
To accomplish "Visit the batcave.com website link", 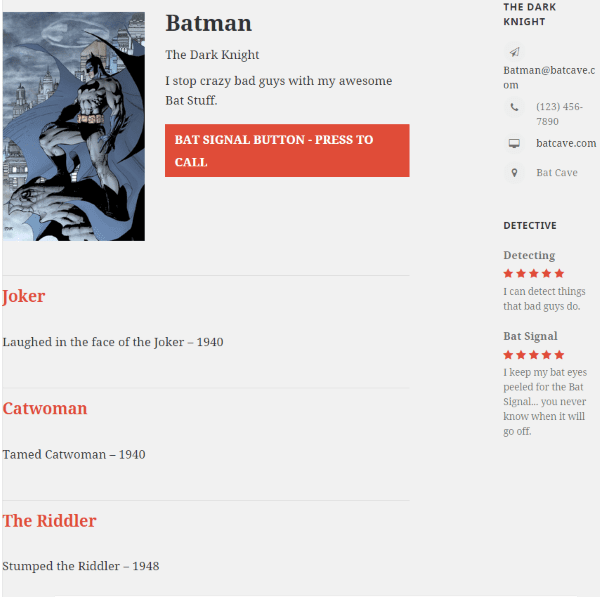I will [x=566, y=143].
